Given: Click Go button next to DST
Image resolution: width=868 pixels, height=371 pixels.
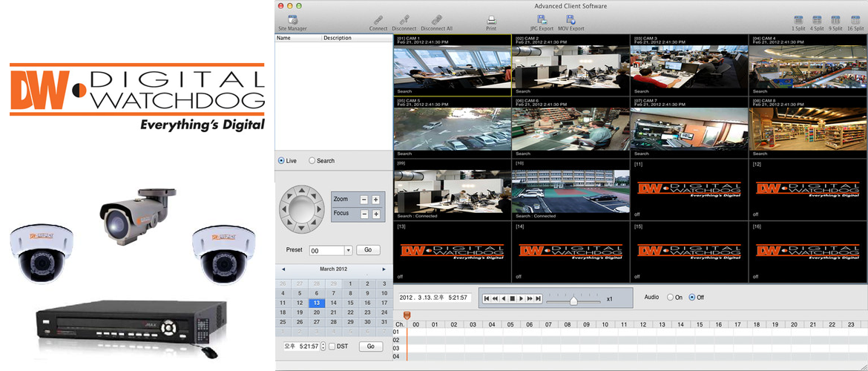Looking at the screenshot, I should click(x=371, y=347).
